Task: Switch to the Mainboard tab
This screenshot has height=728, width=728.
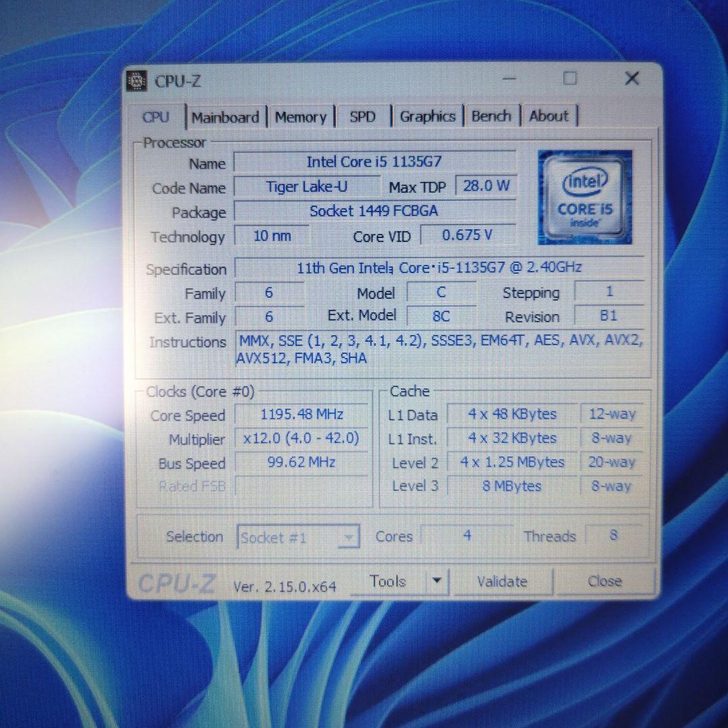Action: click(x=226, y=117)
